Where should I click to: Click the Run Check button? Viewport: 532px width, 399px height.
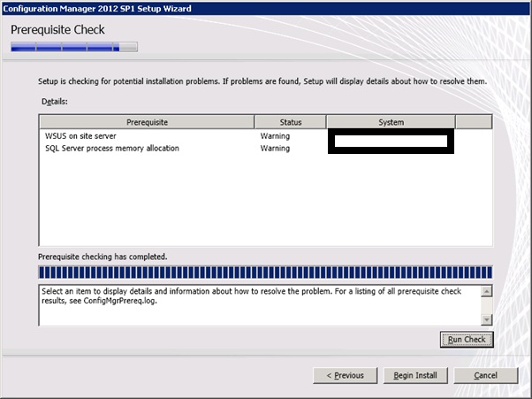[x=467, y=339]
